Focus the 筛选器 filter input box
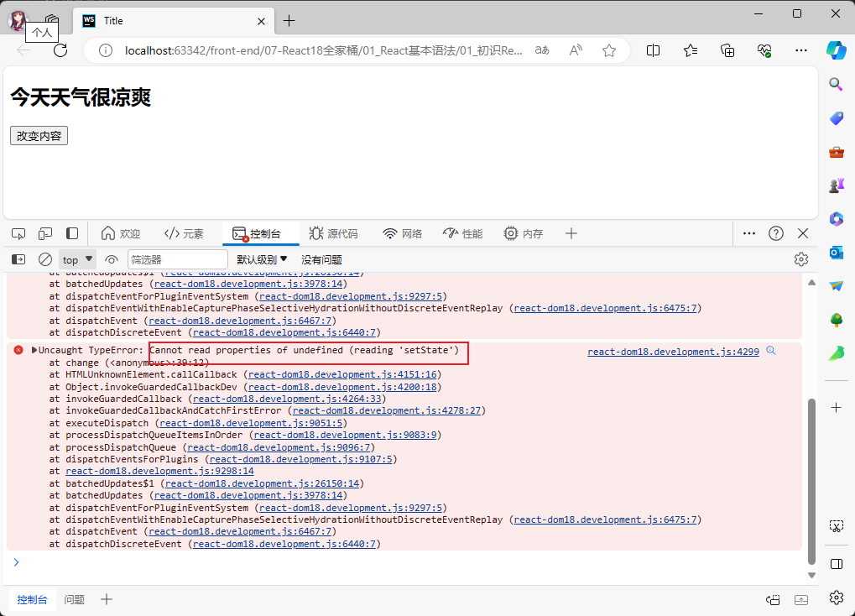 177,259
